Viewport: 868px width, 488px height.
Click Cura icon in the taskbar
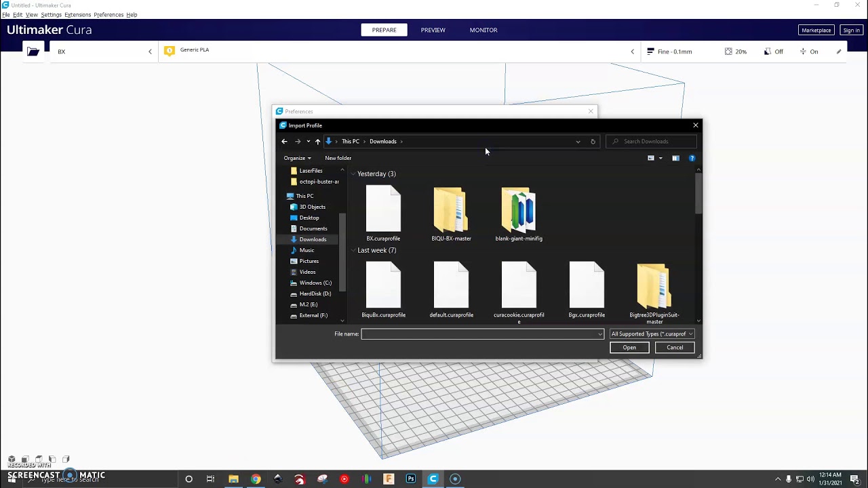pos(433,479)
